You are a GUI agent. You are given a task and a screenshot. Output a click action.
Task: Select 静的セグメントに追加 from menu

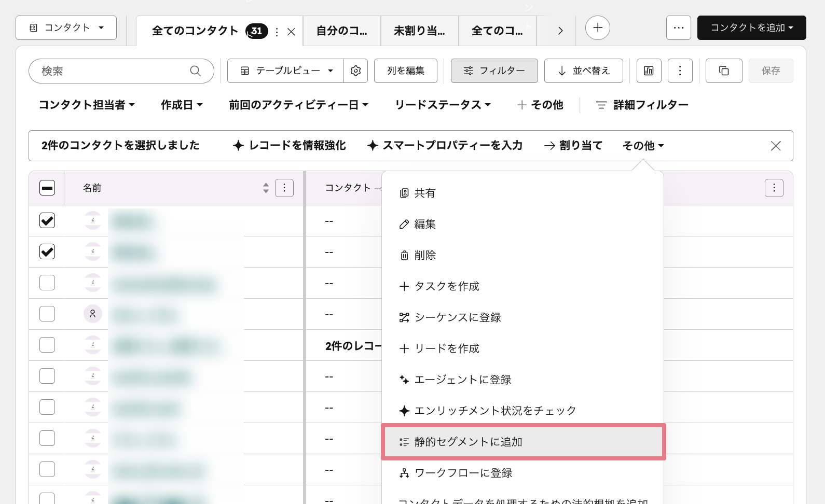point(523,442)
